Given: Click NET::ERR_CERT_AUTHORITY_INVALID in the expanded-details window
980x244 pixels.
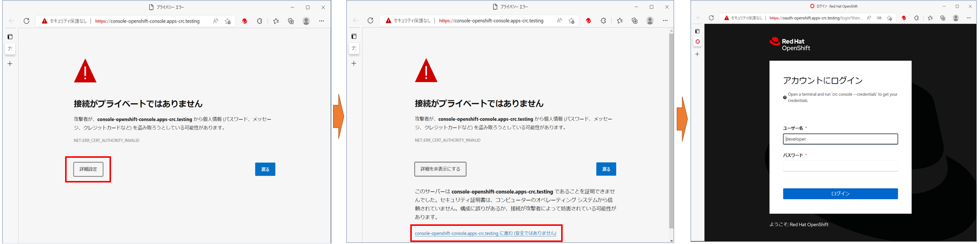Looking at the screenshot, I should (x=448, y=140).
